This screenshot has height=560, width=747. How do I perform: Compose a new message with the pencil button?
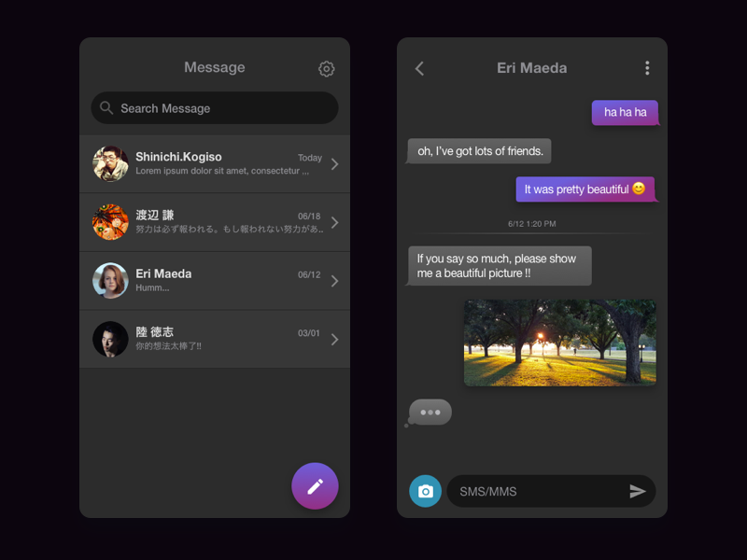click(315, 485)
